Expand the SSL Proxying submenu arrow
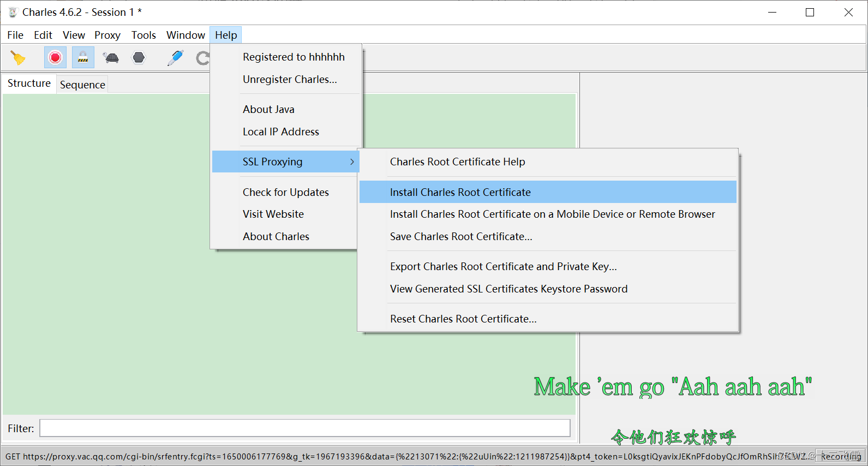 point(352,162)
